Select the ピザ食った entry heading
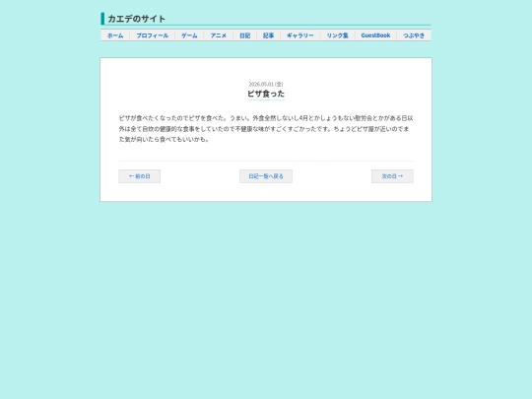Screen dimensions: 532x399 tap(266, 94)
